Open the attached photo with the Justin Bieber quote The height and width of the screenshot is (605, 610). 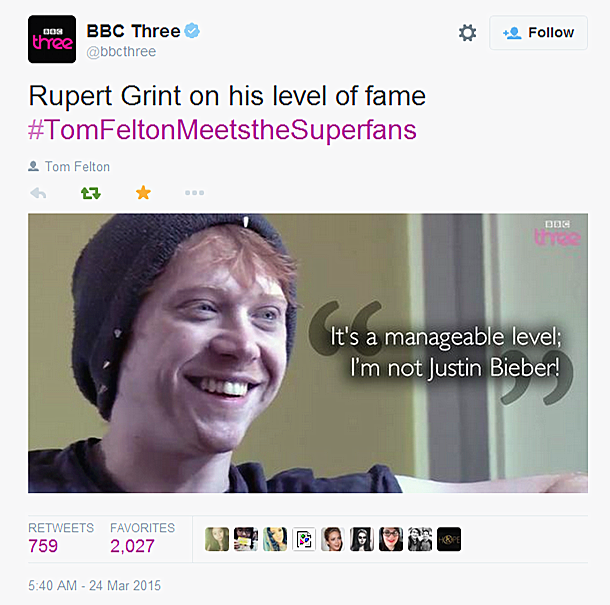[308, 353]
